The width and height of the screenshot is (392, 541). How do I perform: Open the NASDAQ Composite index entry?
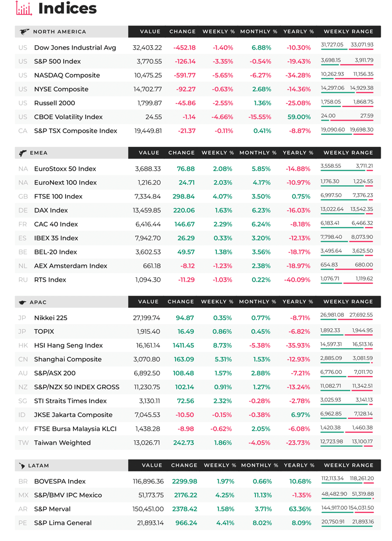[x=197, y=75]
